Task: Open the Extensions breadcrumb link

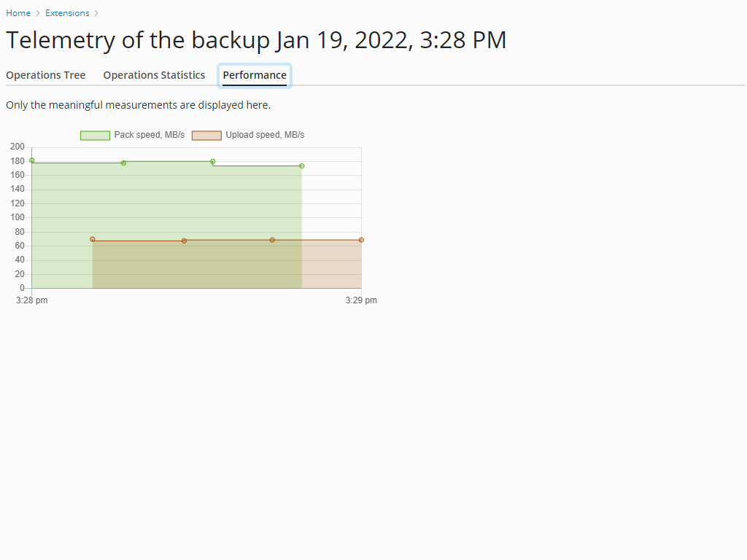Action: coord(67,12)
